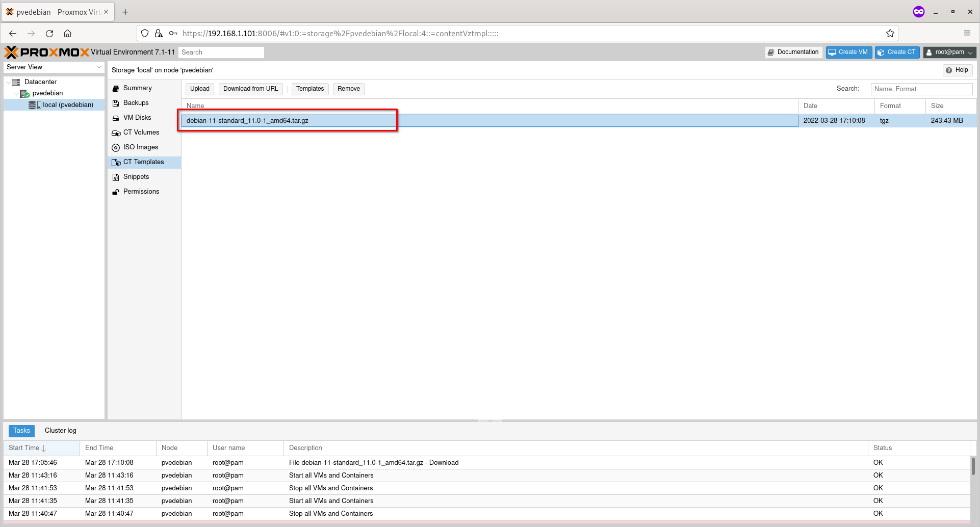Image resolution: width=980 pixels, height=527 pixels.
Task: Click the 11:43:16 Start all VMs task
Action: coord(487,476)
